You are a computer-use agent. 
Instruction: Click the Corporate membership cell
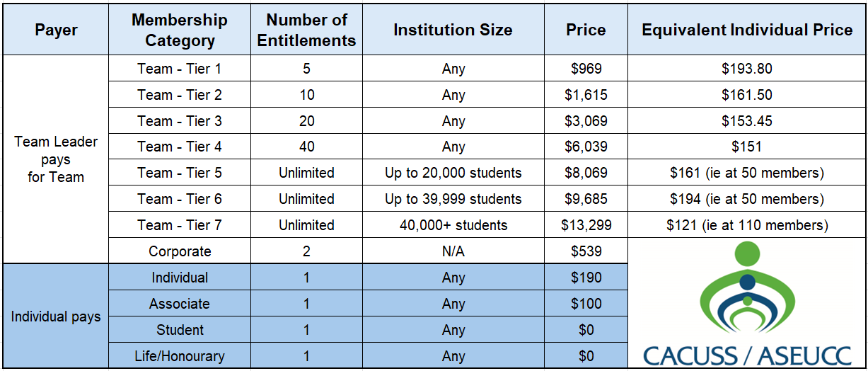[x=180, y=251]
